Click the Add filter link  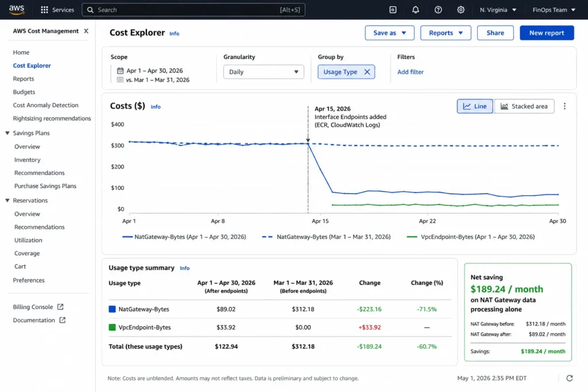(410, 72)
